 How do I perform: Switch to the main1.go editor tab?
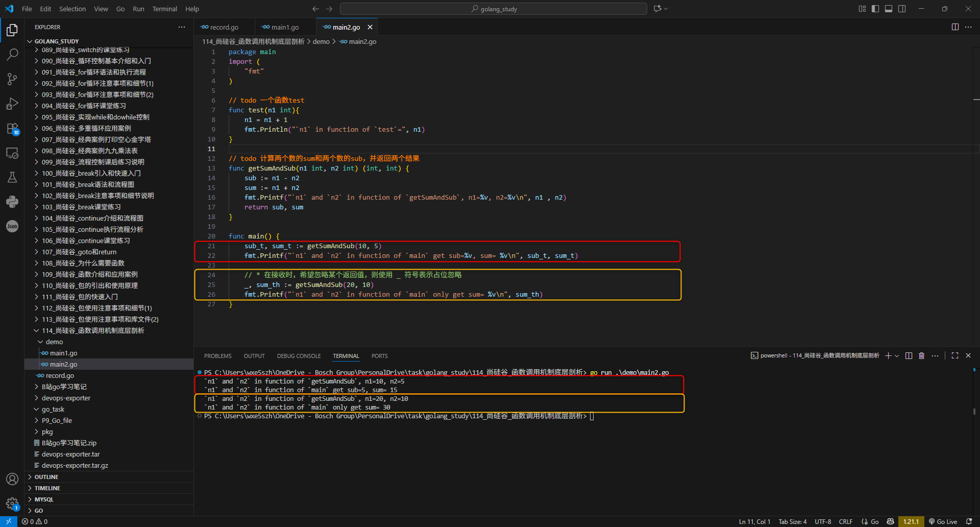point(285,27)
